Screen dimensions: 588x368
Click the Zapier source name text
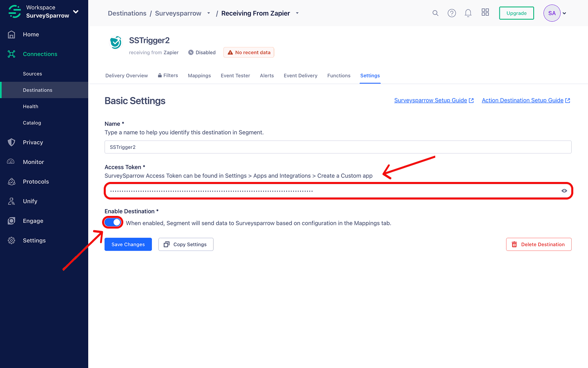pos(171,53)
